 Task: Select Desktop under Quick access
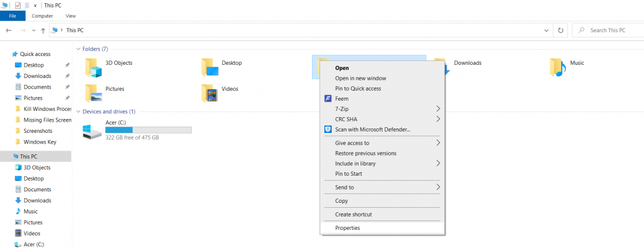coord(34,65)
